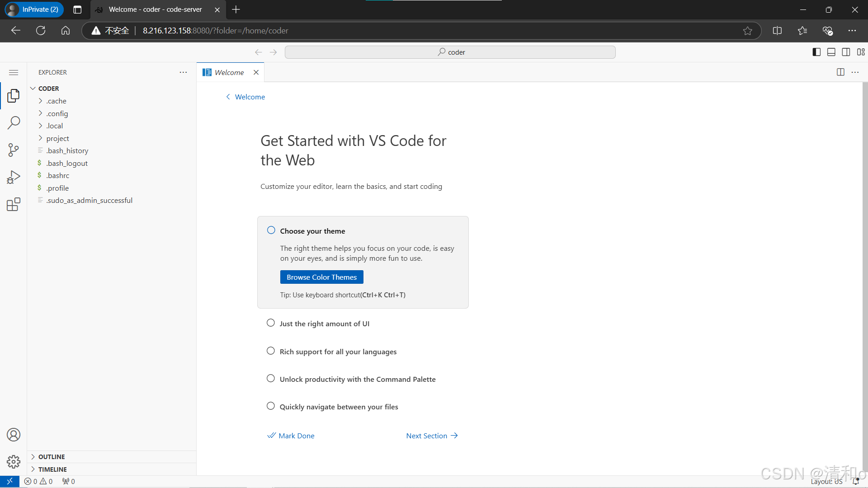Image resolution: width=868 pixels, height=488 pixels.
Task: Click Layout: US status bar item
Action: (826, 481)
